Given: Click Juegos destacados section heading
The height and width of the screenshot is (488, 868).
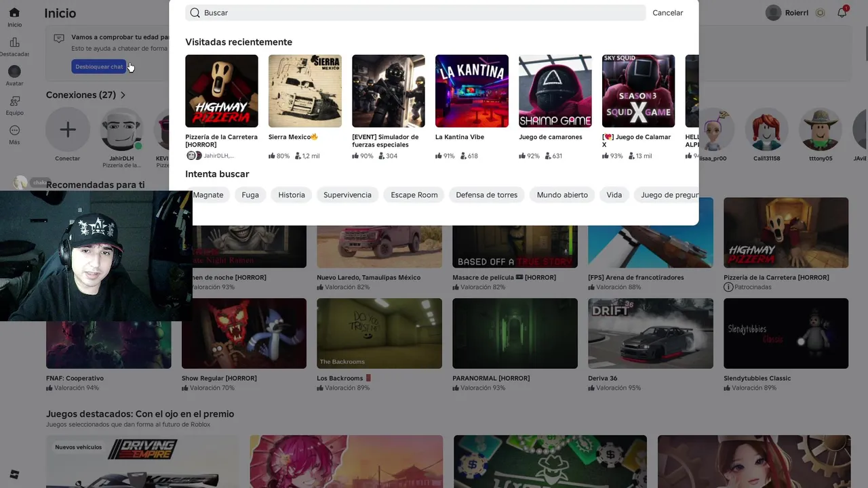Looking at the screenshot, I should 140,414.
